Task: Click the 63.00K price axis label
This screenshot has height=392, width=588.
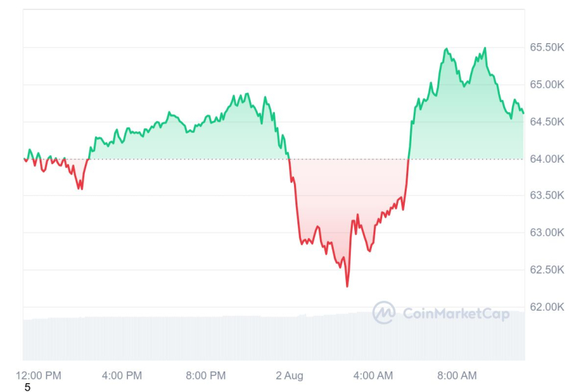Action: pos(546,233)
